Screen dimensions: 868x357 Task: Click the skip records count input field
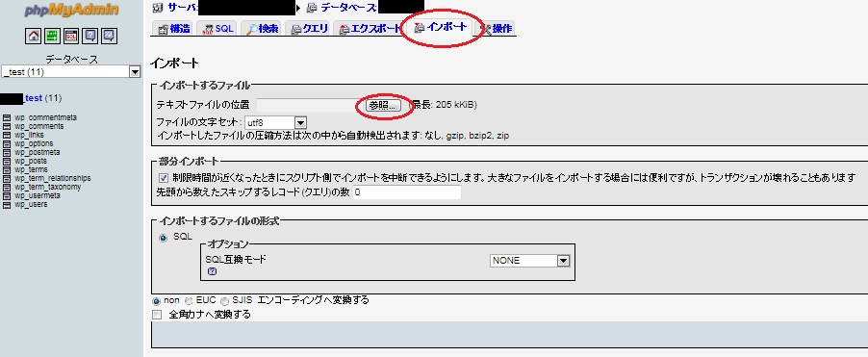pos(407,192)
